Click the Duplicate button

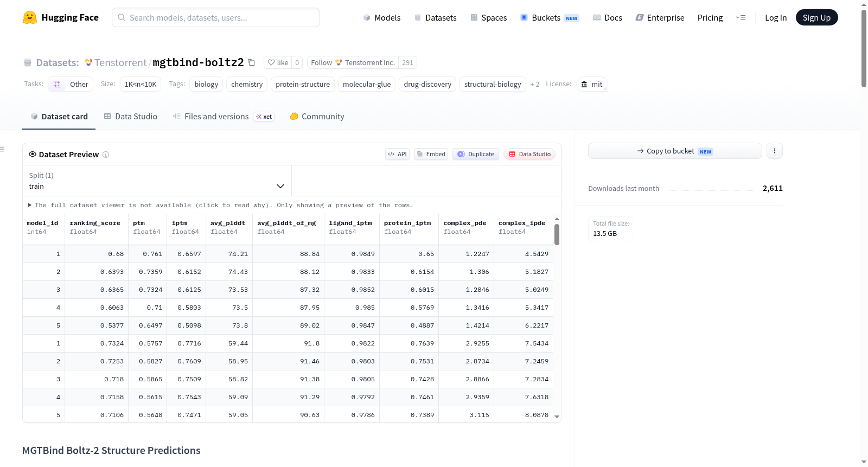tap(476, 154)
